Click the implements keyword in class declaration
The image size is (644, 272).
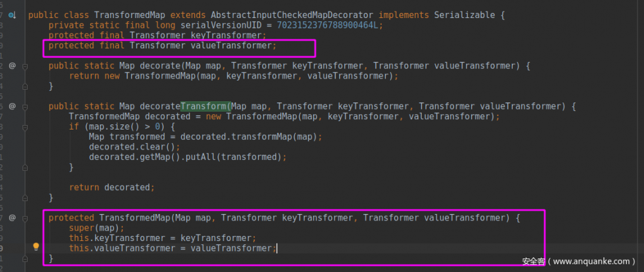[404, 15]
